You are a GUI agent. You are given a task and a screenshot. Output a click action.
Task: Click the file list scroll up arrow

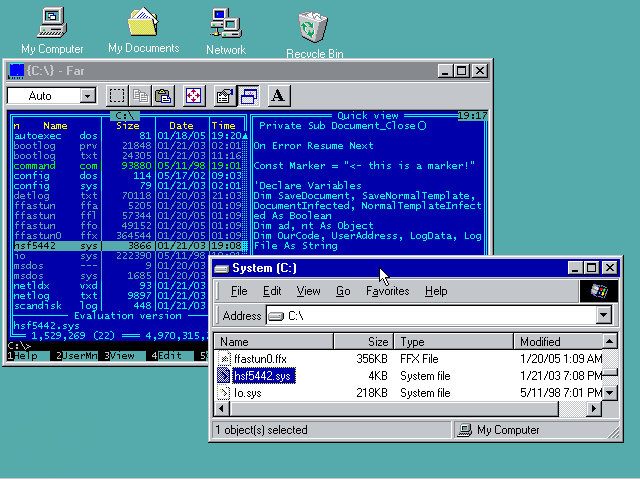tap(610, 341)
